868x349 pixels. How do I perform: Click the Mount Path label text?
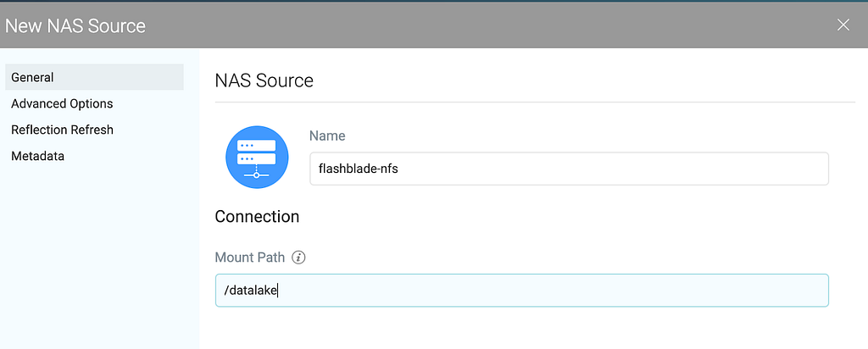[x=250, y=258]
